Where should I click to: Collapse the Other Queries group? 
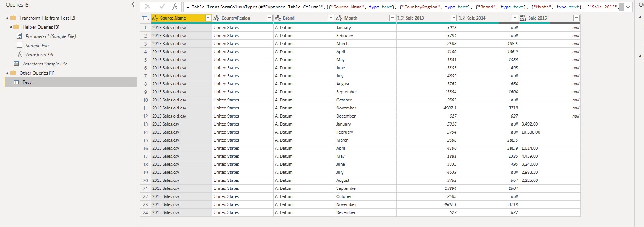click(7, 73)
